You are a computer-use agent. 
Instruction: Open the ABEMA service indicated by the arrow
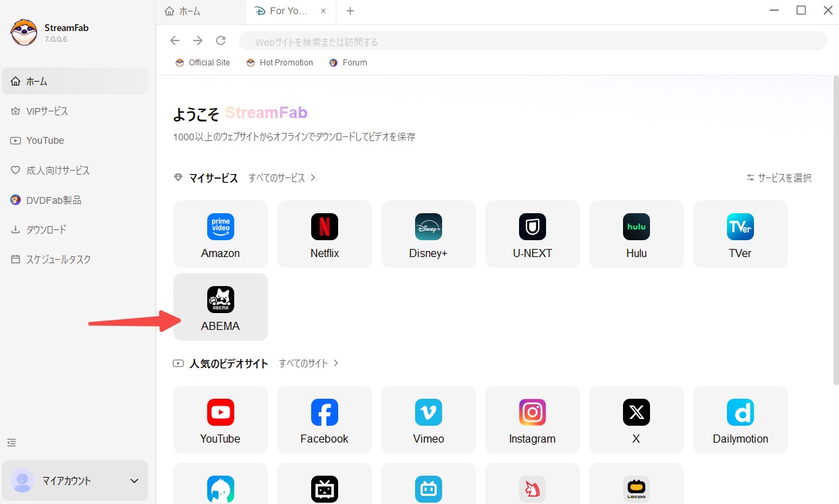(221, 306)
